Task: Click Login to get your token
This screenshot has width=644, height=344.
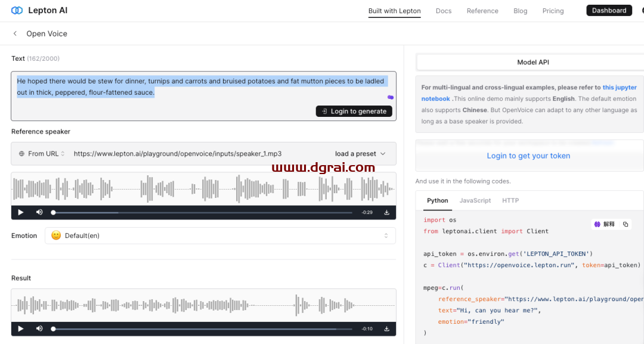Action: pyautogui.click(x=528, y=156)
